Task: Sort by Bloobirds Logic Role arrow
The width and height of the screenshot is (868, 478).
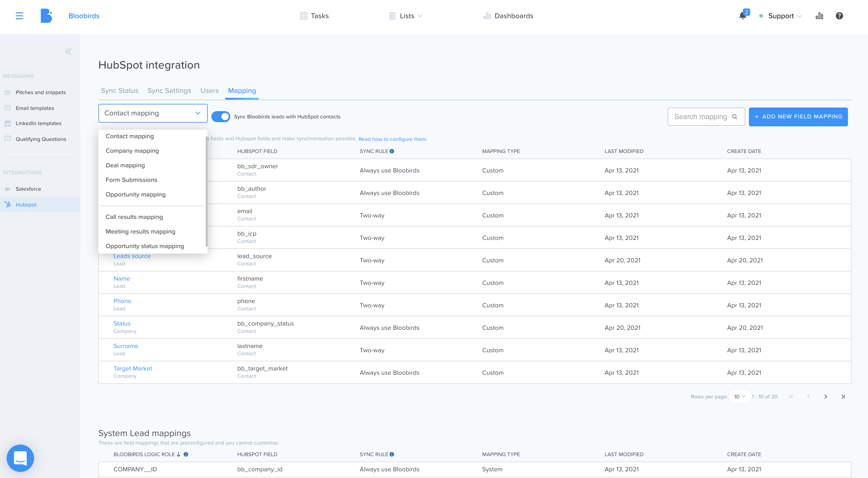Action: pyautogui.click(x=179, y=454)
